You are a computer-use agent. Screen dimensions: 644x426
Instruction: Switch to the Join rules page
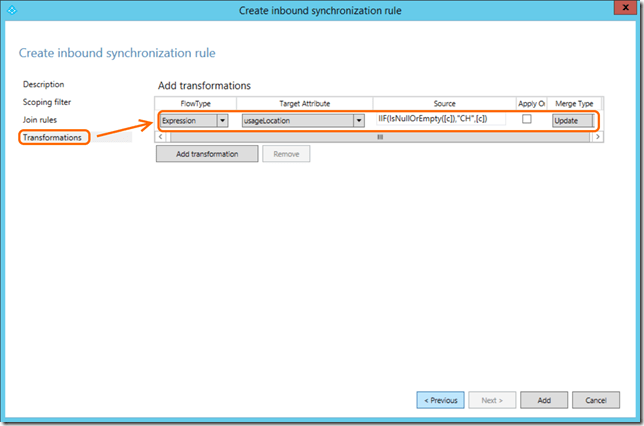(x=40, y=120)
